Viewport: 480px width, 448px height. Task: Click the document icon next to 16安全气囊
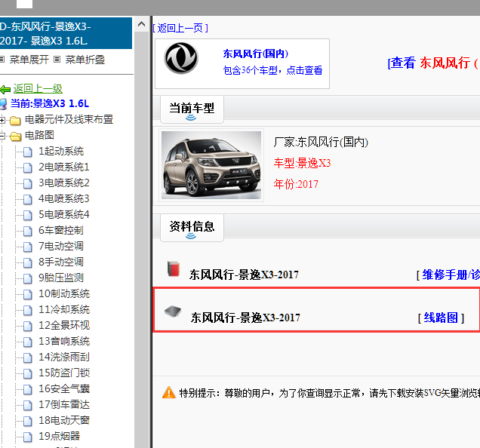coord(28,390)
